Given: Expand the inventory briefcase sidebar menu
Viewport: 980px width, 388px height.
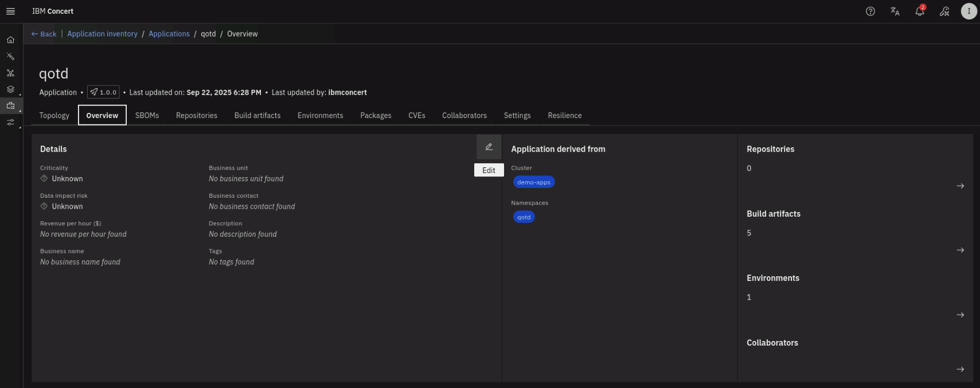Looking at the screenshot, I should [x=10, y=106].
